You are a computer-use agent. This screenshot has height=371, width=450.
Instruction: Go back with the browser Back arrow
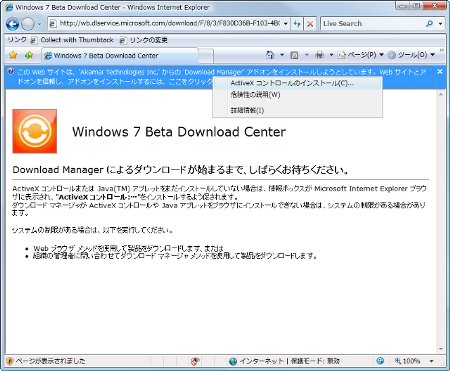12,24
